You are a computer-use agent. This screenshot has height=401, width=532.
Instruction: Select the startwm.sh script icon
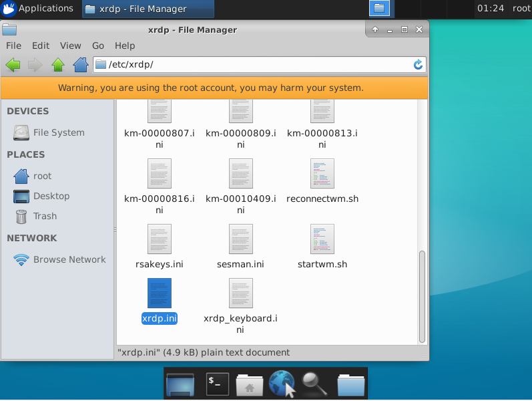tap(322, 239)
